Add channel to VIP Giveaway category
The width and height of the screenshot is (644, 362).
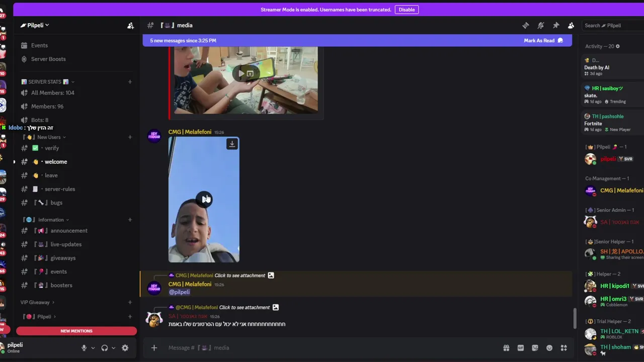[x=130, y=302]
